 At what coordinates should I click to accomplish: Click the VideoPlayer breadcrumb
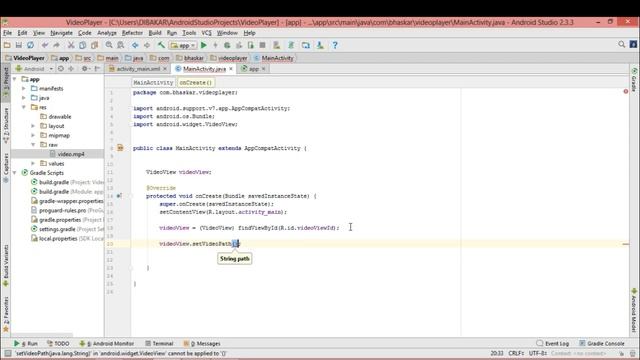pyautogui.click(x=25, y=58)
